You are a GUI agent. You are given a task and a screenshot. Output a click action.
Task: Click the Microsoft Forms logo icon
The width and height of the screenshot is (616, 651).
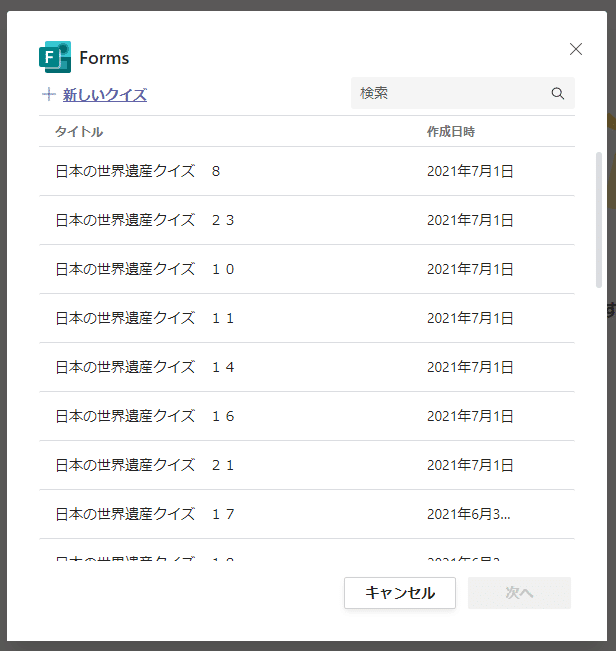tap(55, 57)
